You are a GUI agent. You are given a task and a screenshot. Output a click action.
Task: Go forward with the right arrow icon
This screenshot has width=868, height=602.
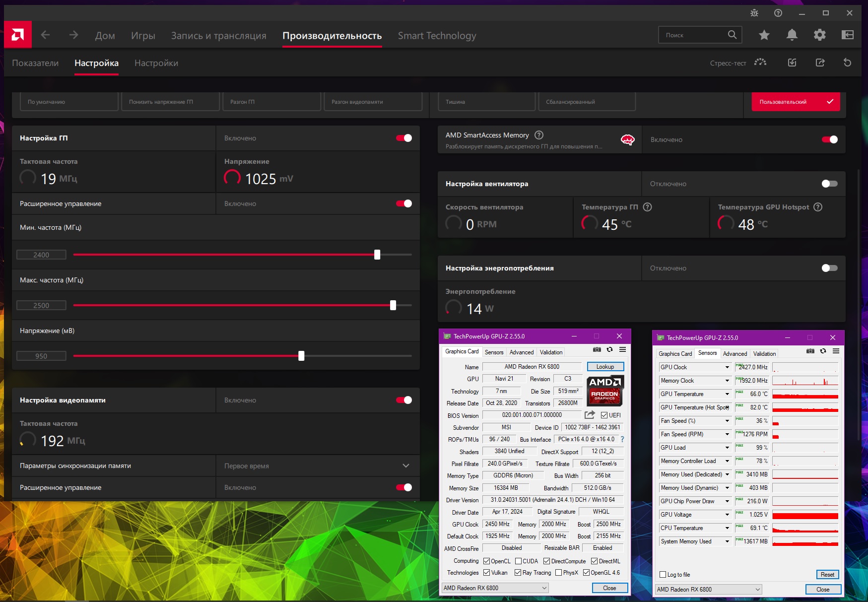[x=73, y=35]
